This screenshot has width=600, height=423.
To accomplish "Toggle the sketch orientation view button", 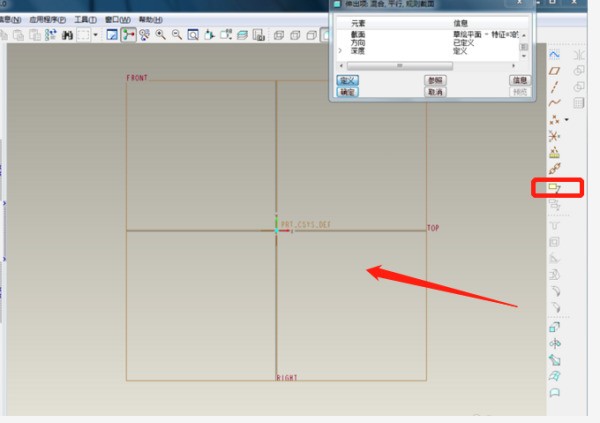I will (x=128, y=35).
